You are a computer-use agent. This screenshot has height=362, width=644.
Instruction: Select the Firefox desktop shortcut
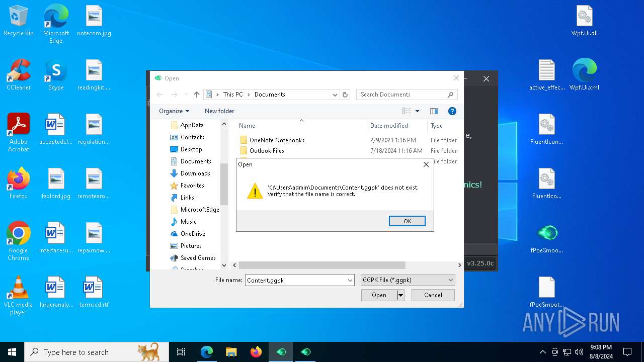19,184
